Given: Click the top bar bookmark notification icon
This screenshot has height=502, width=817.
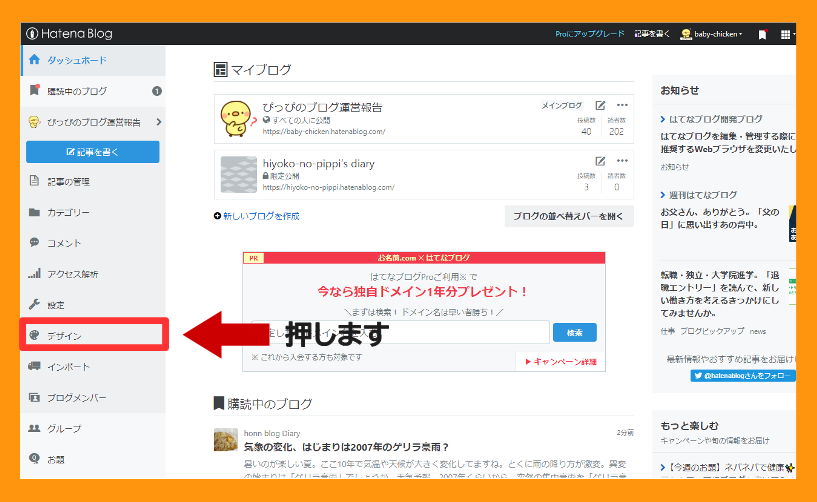Looking at the screenshot, I should point(762,34).
